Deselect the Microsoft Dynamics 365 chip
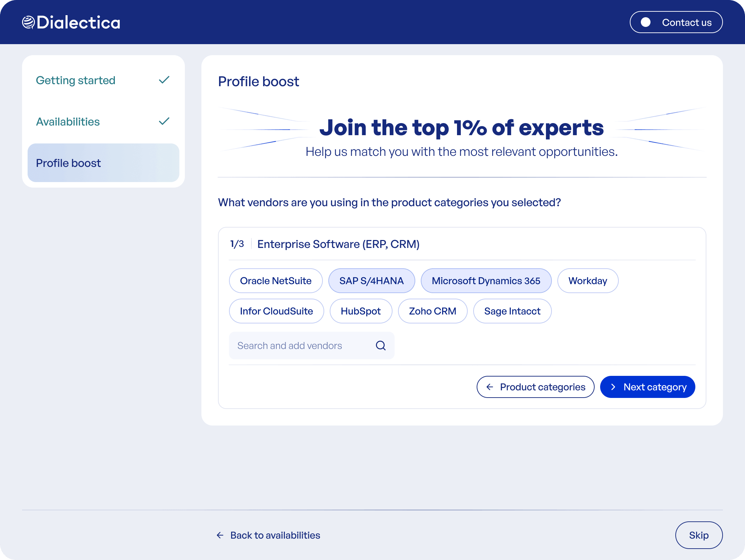 486,281
